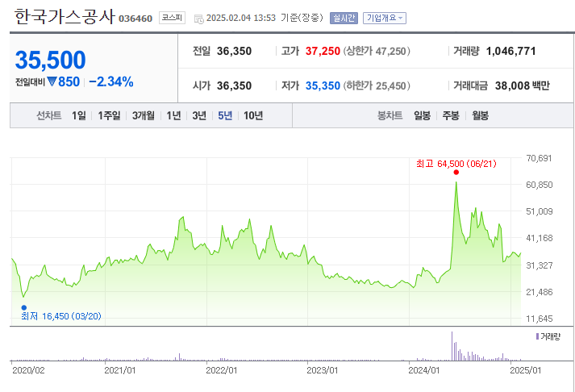The image size is (575, 392).
Task: Click the 최저 16,450 (03/20) label
Action: pos(61,316)
